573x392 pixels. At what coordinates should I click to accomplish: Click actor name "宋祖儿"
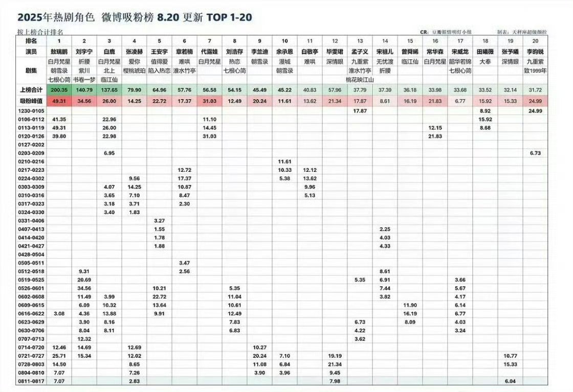385,52
